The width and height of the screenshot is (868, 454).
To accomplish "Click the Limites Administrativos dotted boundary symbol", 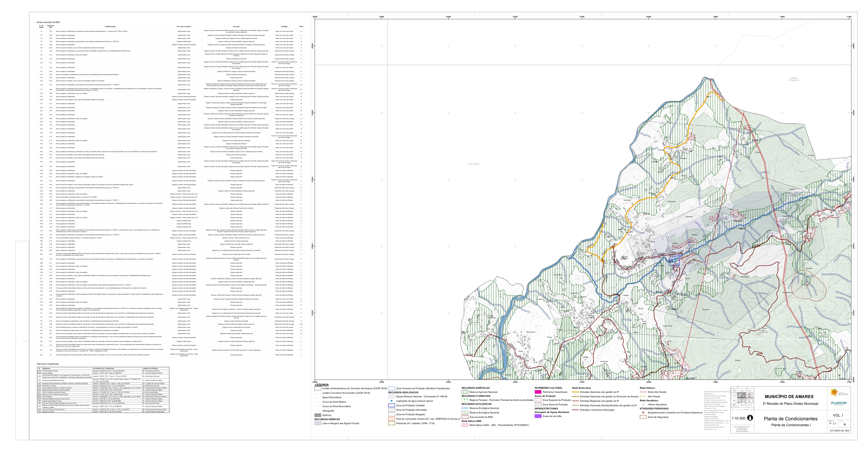I will tap(318, 388).
